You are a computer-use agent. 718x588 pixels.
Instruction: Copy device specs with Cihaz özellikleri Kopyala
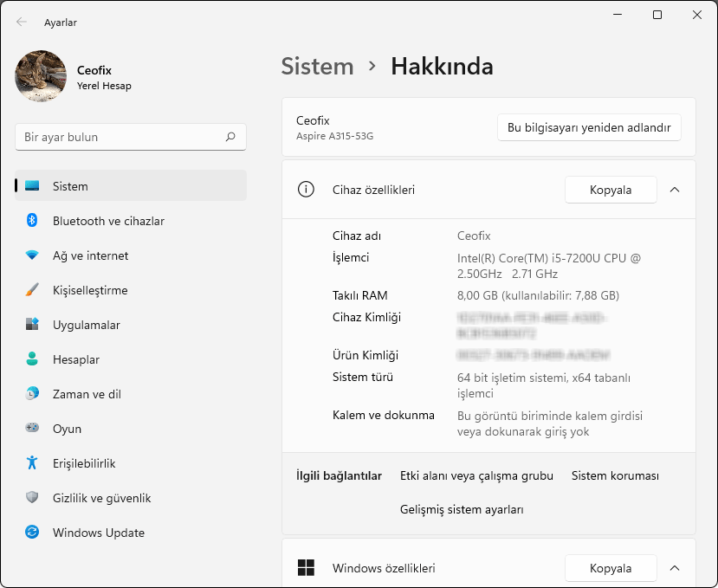(x=611, y=190)
